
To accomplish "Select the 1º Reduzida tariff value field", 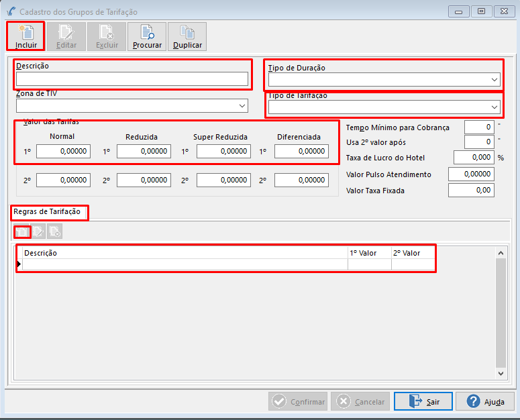I will coord(144,151).
